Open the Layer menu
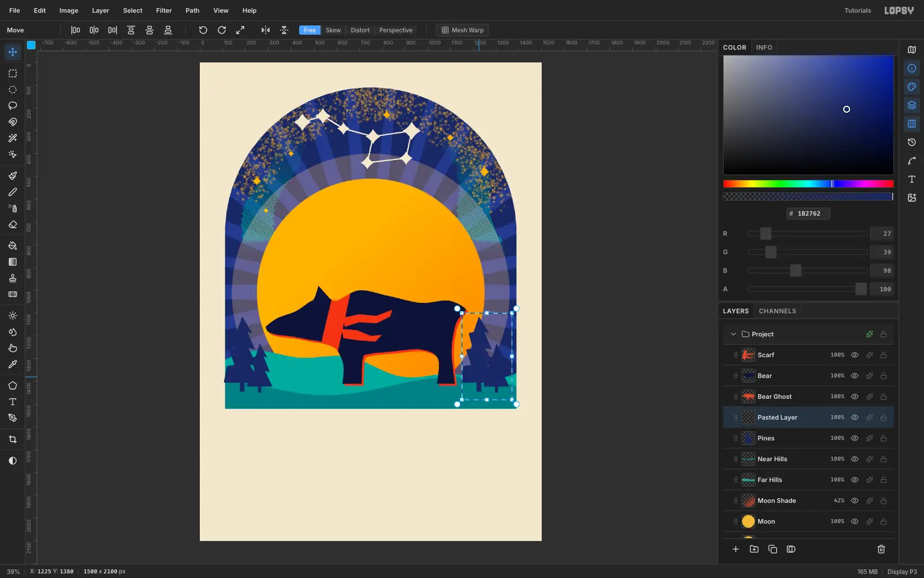This screenshot has height=578, width=924. coord(100,10)
